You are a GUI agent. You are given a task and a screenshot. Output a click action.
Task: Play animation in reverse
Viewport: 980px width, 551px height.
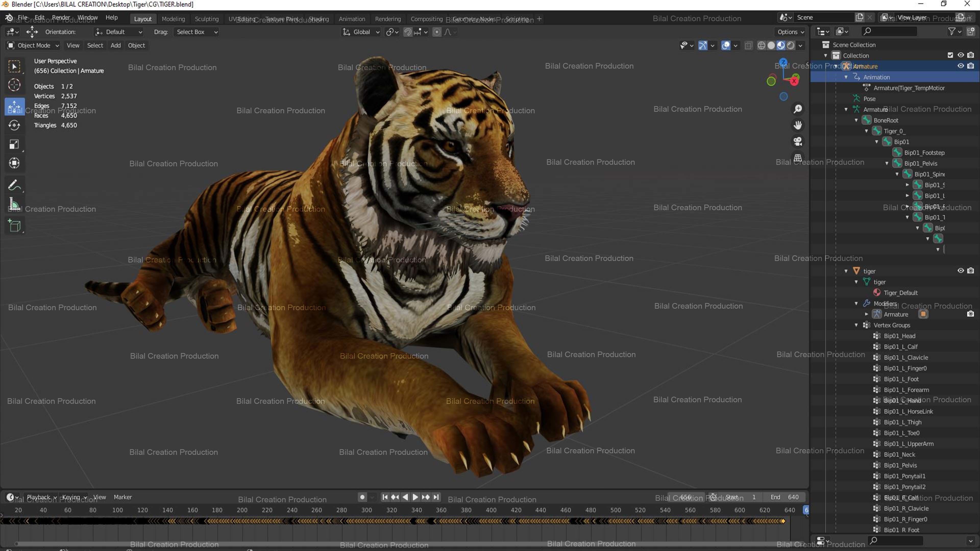pyautogui.click(x=405, y=497)
